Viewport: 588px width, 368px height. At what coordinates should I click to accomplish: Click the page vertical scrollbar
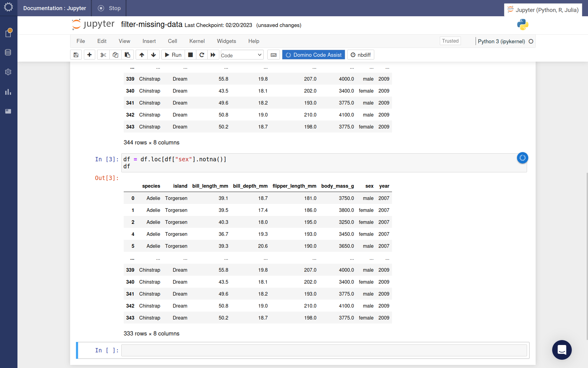[587, 256]
